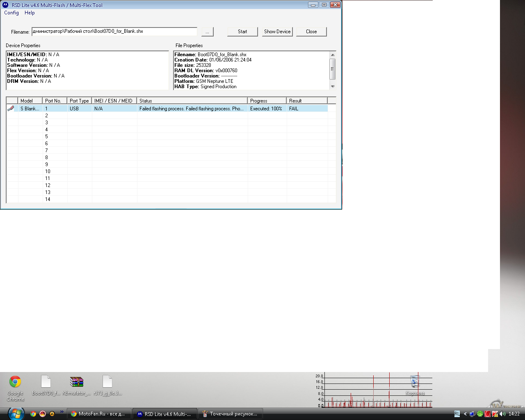Select the KEmulator archive desktop icon
This screenshot has height=420, width=525.
click(77, 386)
